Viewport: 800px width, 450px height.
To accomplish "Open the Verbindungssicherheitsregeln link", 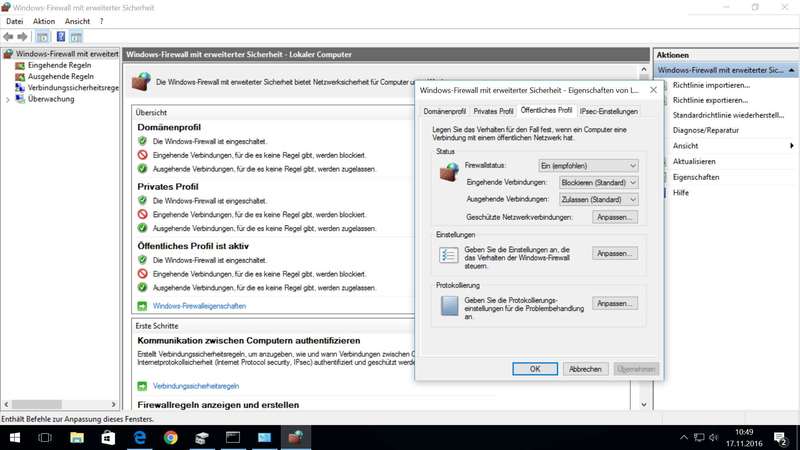I will 196,386.
